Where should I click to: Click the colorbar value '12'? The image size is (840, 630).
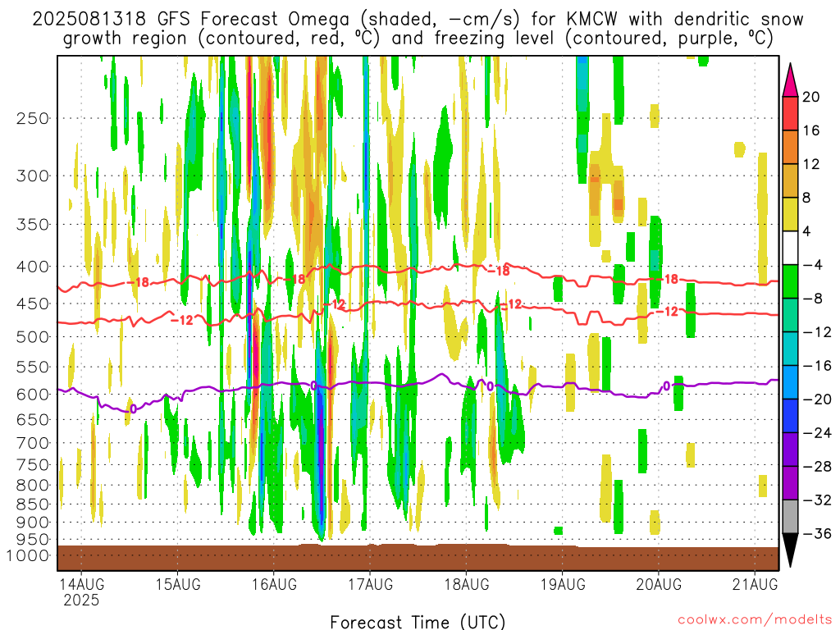811,164
